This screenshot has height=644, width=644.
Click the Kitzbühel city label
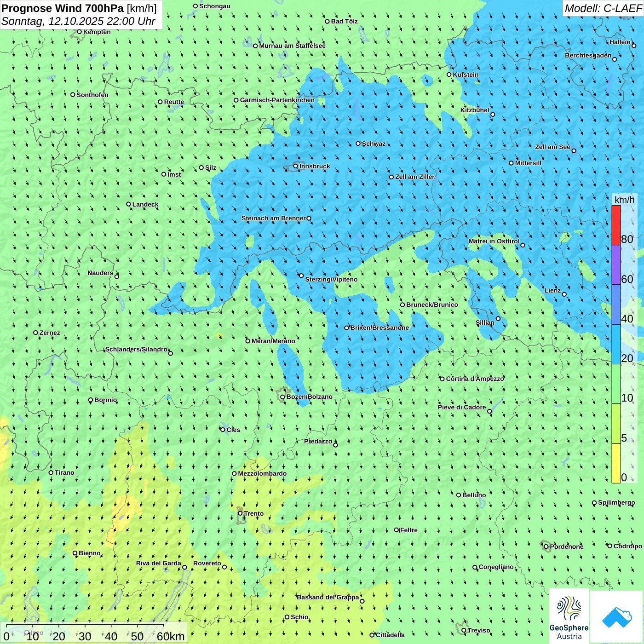click(475, 110)
